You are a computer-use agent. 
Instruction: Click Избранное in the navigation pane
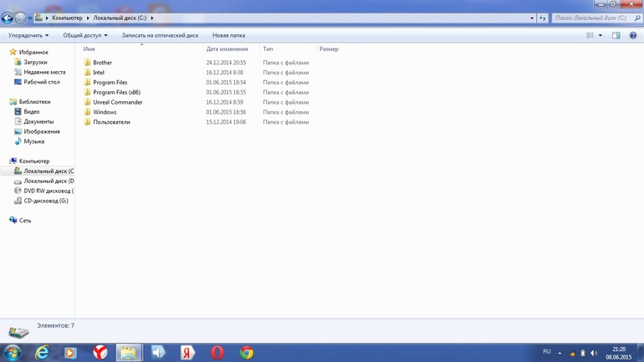tap(33, 52)
